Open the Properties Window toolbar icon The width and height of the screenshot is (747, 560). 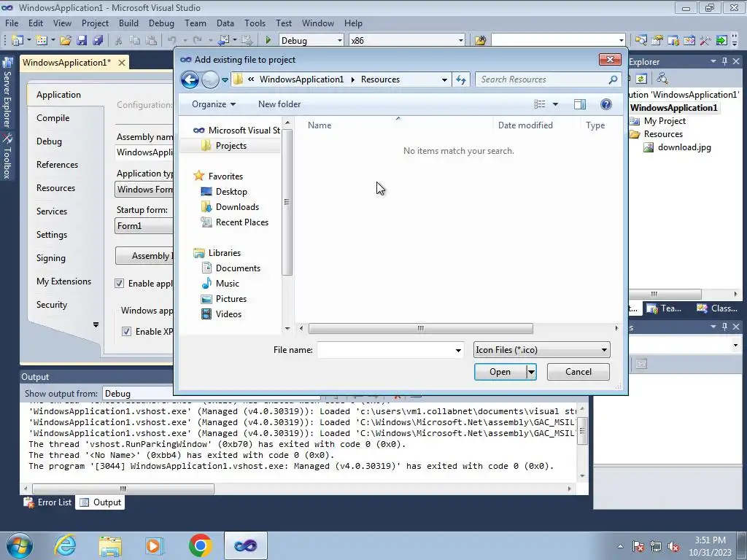pyautogui.click(x=657, y=41)
